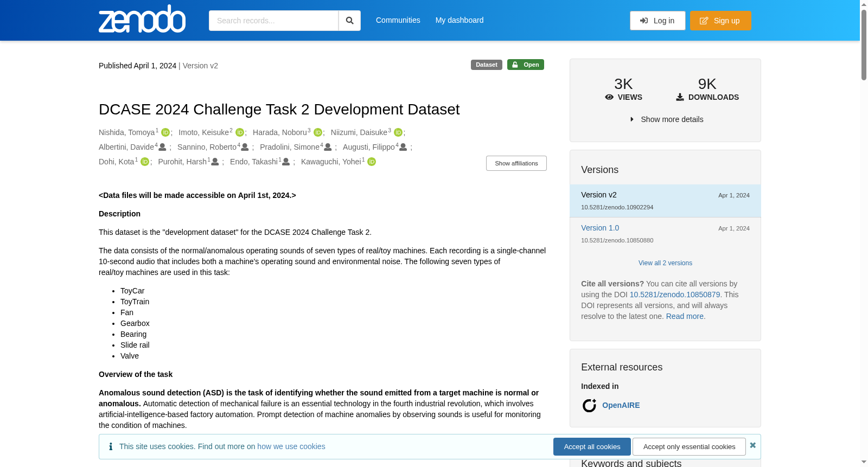Image resolution: width=868 pixels, height=467 pixels.
Task: Click the page title DCASE 2024 Challenge
Action: tap(279, 110)
